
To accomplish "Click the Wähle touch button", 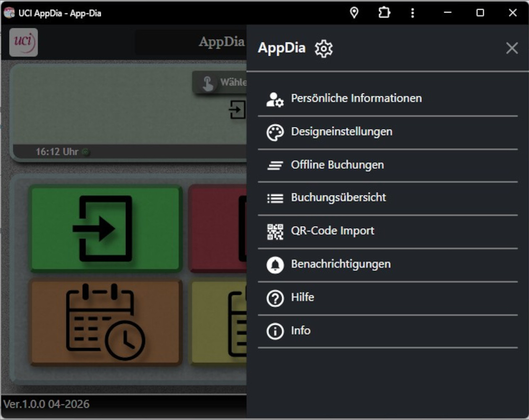I will [x=220, y=82].
